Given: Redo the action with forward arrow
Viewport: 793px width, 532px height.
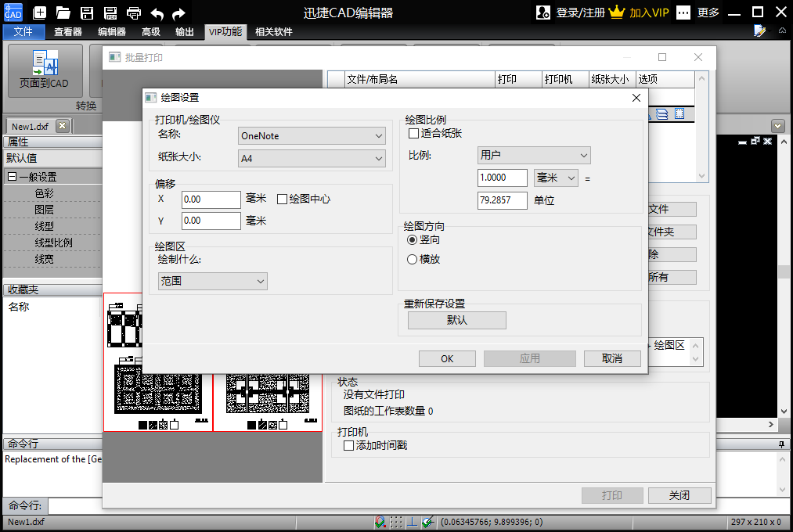Looking at the screenshot, I should pos(178,13).
